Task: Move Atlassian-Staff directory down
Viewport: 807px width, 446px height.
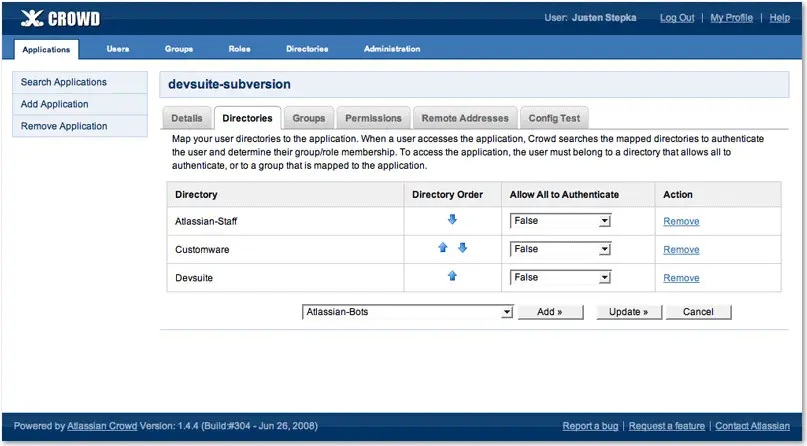Action: click(x=452, y=220)
